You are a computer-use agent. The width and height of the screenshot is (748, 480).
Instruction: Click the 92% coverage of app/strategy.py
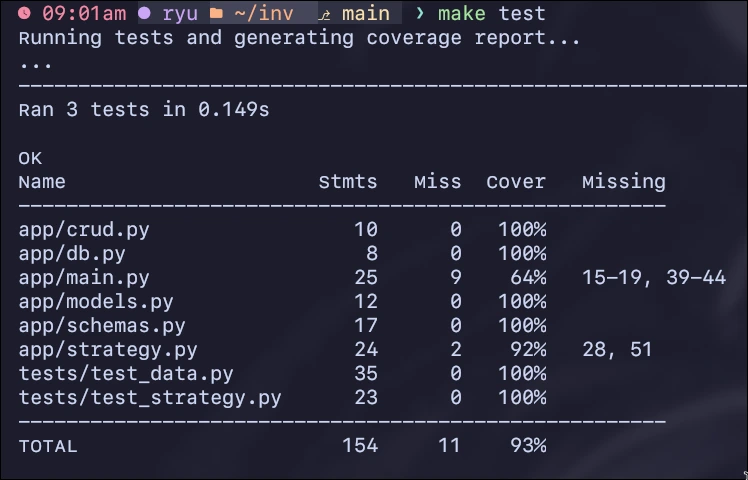[x=528, y=350]
